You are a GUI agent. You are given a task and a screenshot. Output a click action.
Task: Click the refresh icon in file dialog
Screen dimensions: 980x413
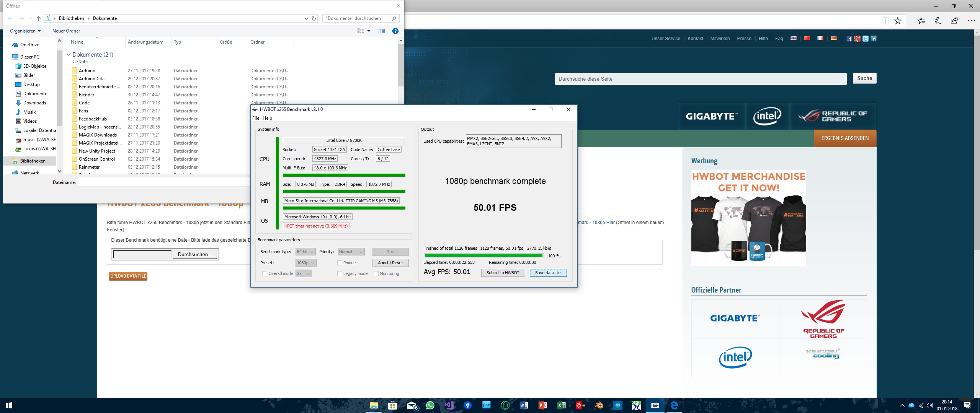coord(314,18)
